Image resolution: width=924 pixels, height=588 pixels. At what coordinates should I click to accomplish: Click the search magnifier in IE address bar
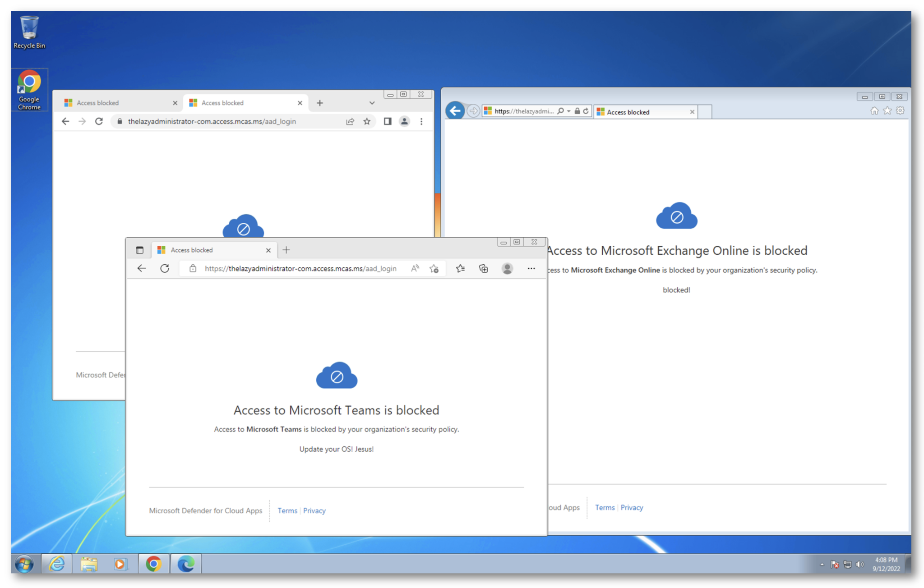point(560,111)
